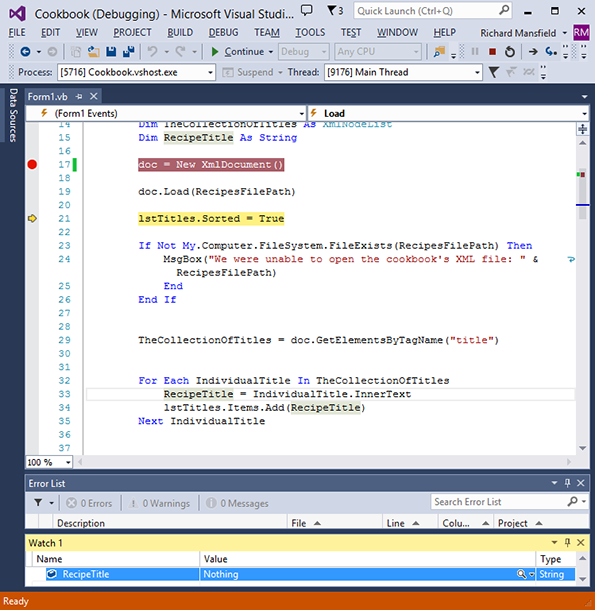
Task: Open the FILE menu
Action: pos(17,32)
